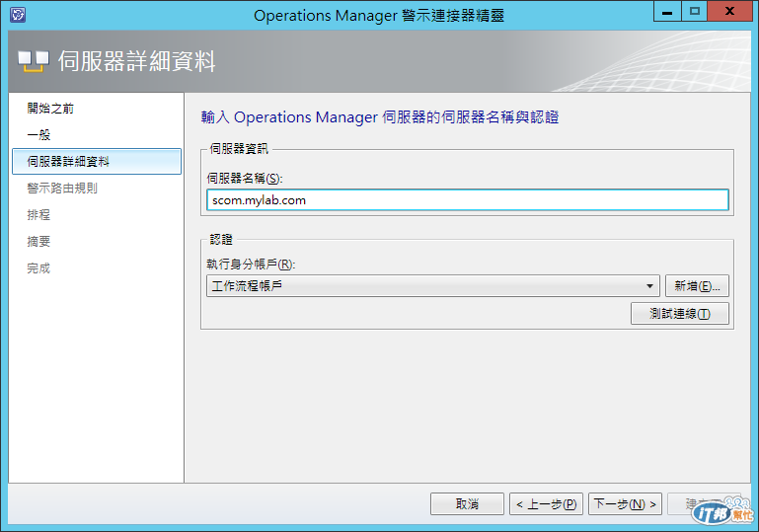This screenshot has width=759, height=532.
Task: Click the 輸入 Operations Manager 伺服器 heading text
Action: point(379,117)
